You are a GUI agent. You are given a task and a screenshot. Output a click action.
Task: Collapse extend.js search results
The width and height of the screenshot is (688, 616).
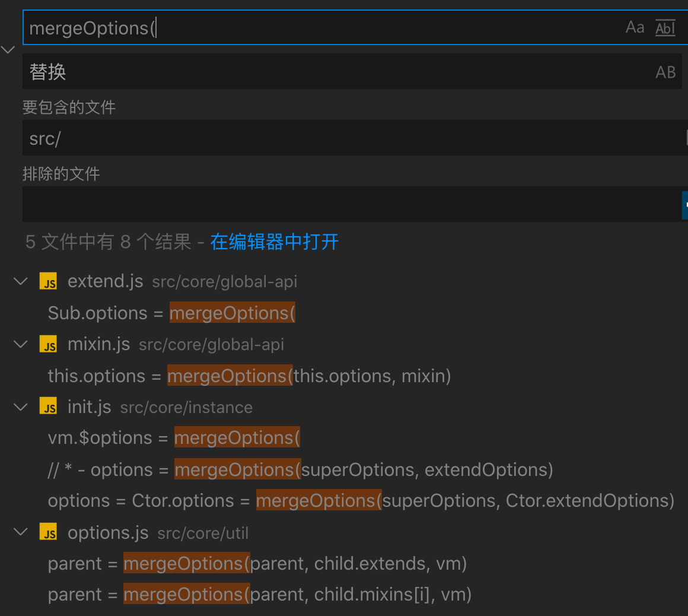click(x=21, y=281)
